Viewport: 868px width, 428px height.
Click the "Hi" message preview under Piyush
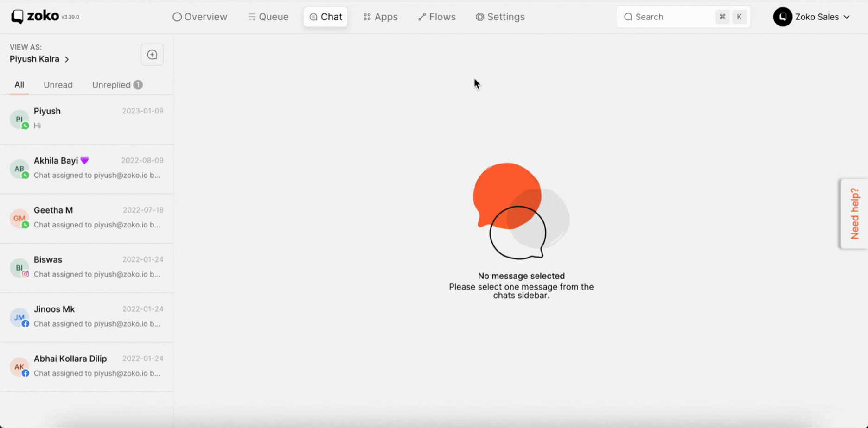[38, 126]
